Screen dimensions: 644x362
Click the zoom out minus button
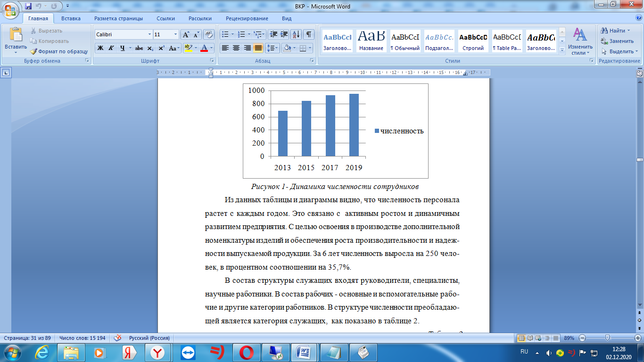[x=582, y=338]
